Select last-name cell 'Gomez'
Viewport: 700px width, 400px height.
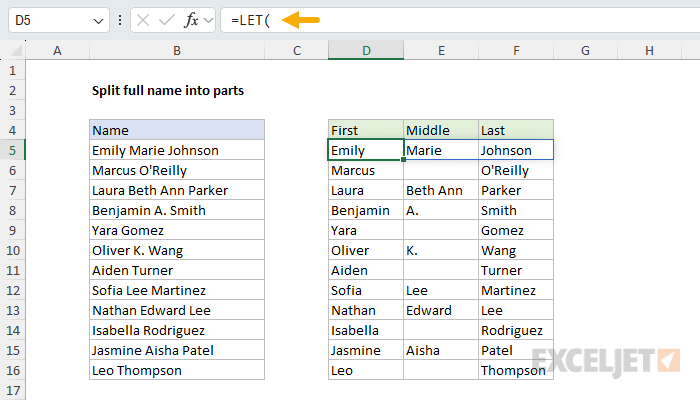pos(516,230)
